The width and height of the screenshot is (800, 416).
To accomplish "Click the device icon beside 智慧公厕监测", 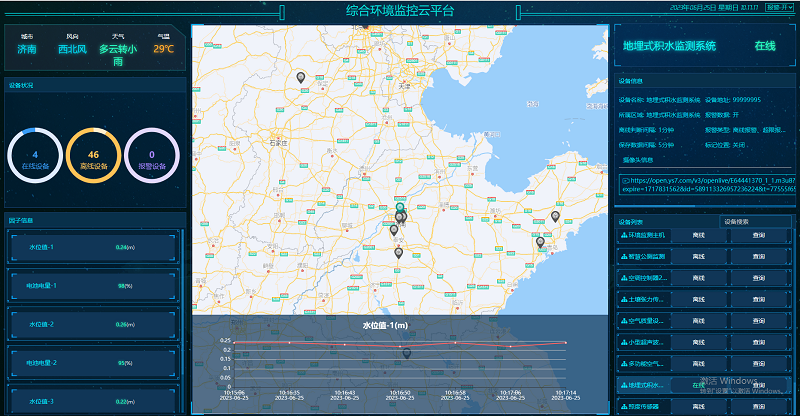I will point(622,256).
